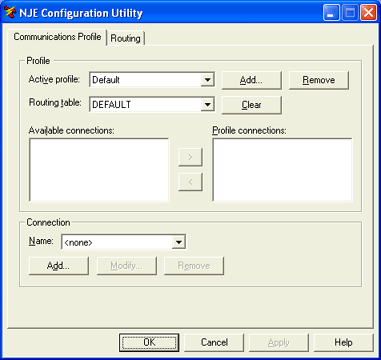
Task: Click the move right (>) arrow button
Action: (x=190, y=157)
